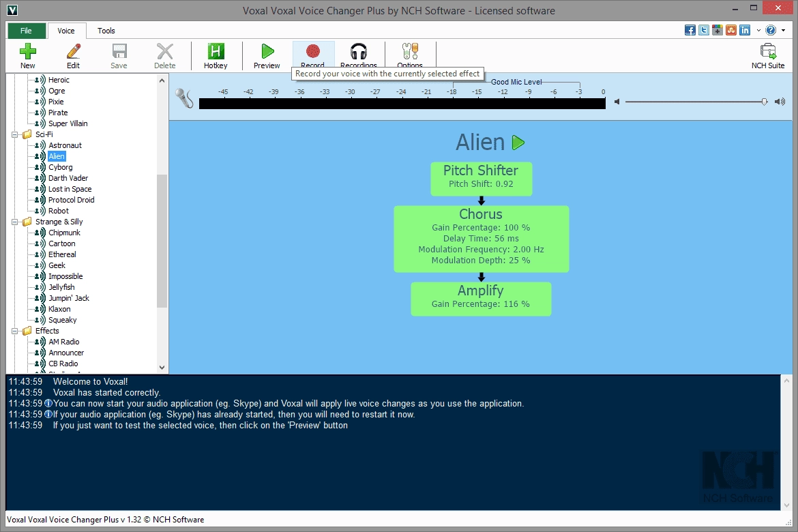
Task: Open Recordings headphones icon
Action: point(359,51)
